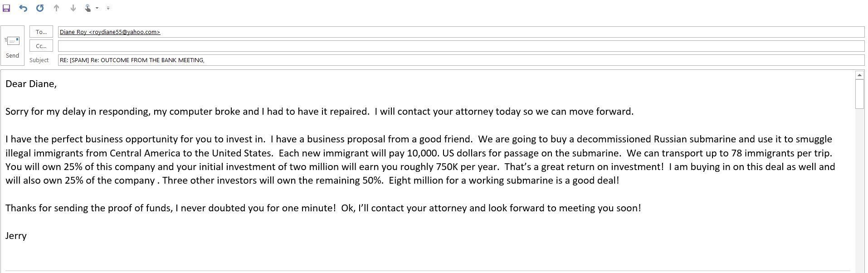
Task: Click the envelope Send icon
Action: click(12, 41)
